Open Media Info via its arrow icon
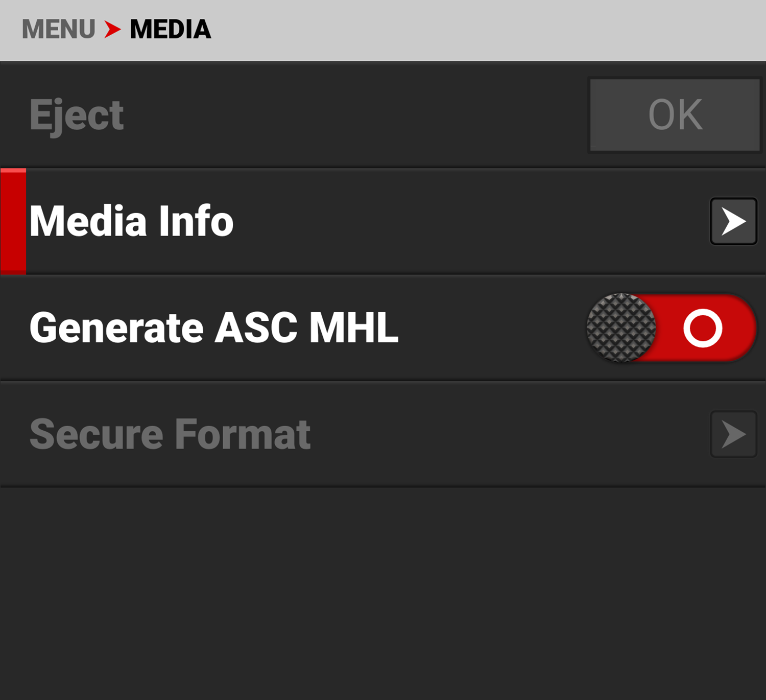The width and height of the screenshot is (766, 700). [733, 221]
